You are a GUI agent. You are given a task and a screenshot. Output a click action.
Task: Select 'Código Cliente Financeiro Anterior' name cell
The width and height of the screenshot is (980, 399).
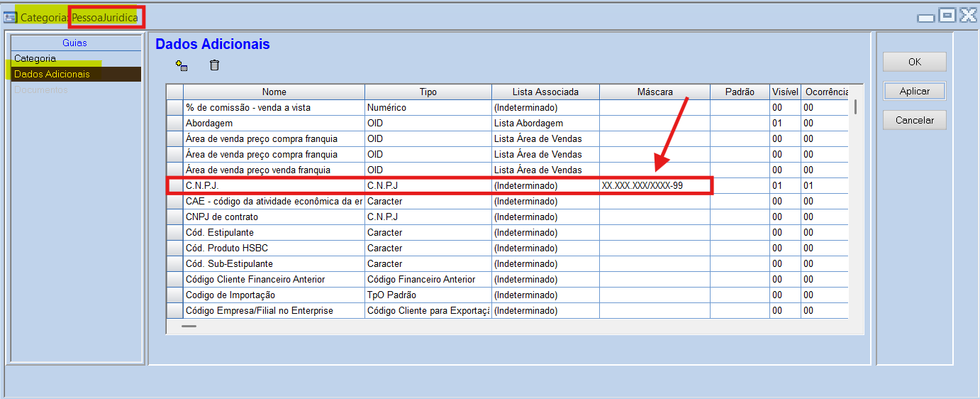click(274, 279)
